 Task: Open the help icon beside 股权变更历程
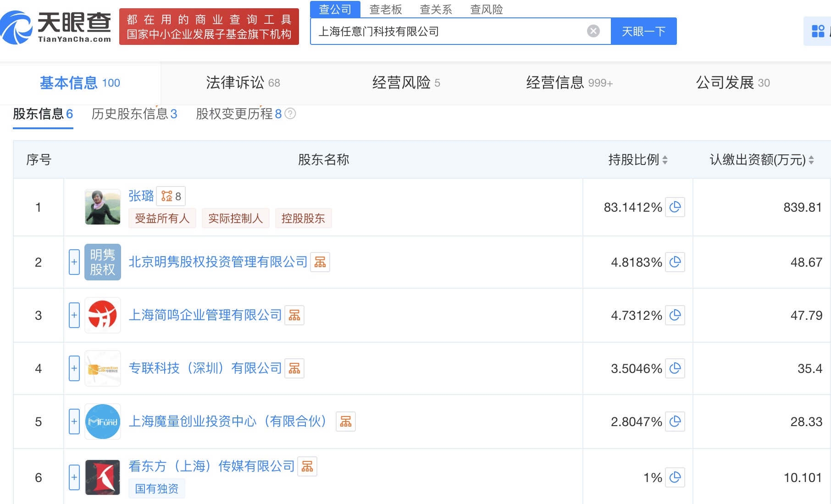point(290,114)
